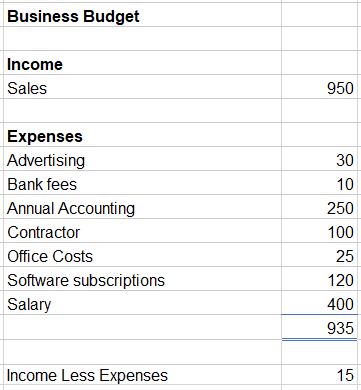Select the Income heading cell
Screen dimensions: 361x390
click(142, 63)
